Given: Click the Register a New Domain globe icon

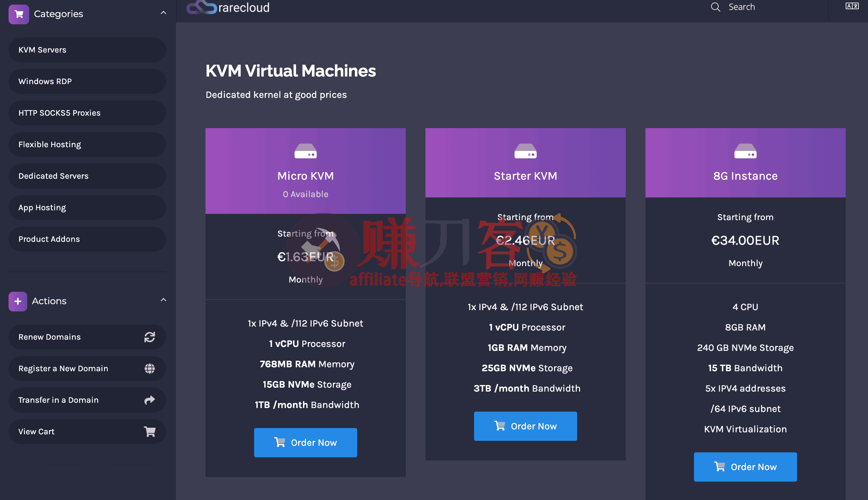Looking at the screenshot, I should 150,369.
